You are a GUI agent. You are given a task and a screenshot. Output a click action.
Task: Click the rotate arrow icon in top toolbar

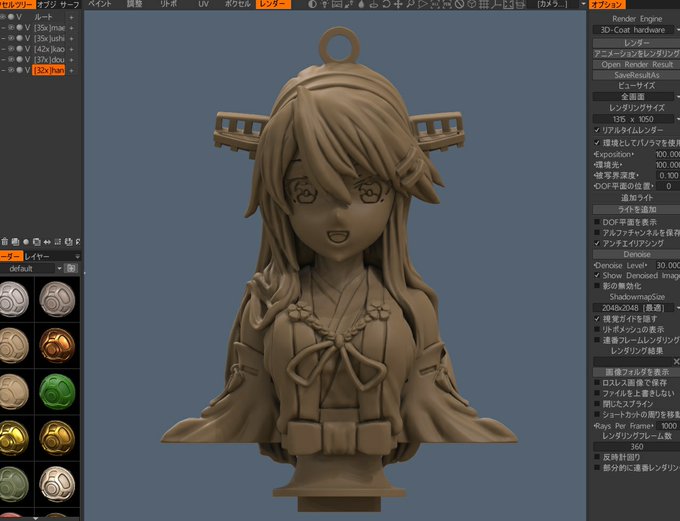click(x=386, y=4)
